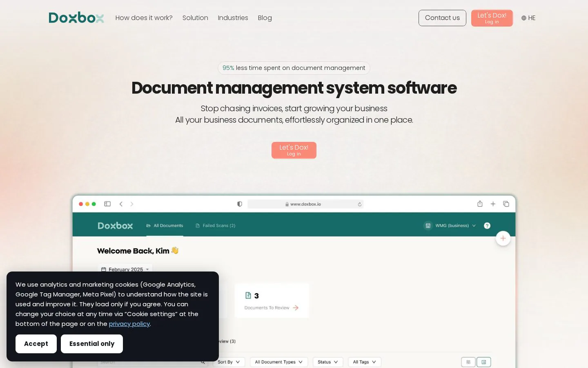Open the Sort By dropdown
Screen dimensions: 588x368
[229, 362]
